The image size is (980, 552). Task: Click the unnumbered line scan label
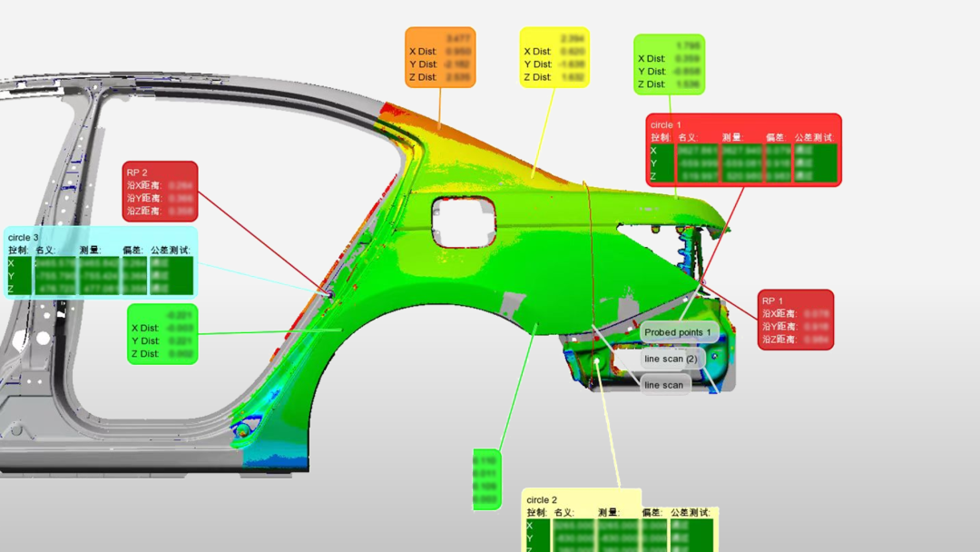tap(664, 385)
